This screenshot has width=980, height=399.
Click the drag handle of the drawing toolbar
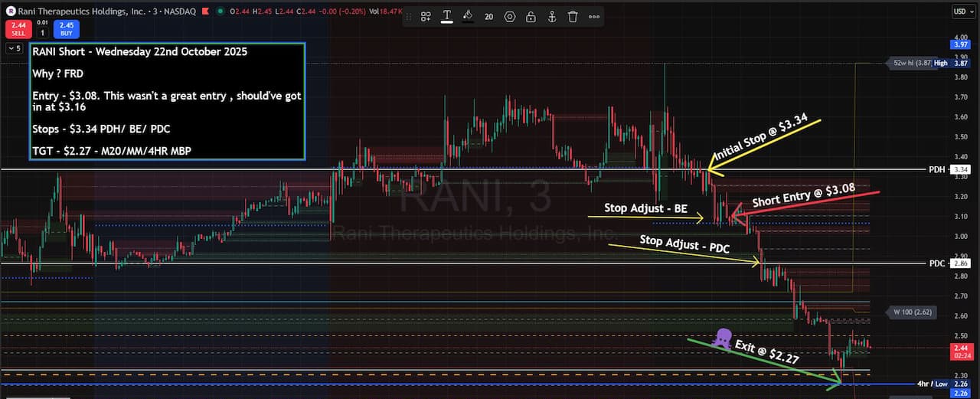pyautogui.click(x=408, y=16)
